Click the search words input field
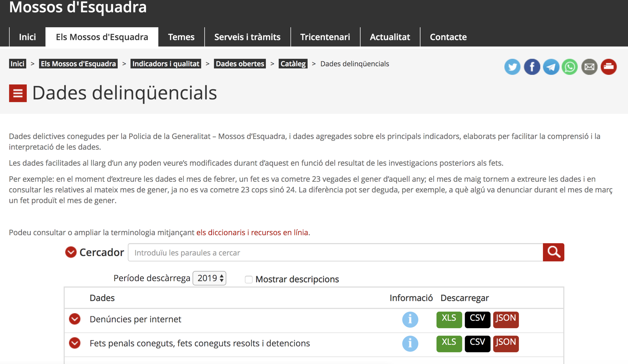Viewport: 628px width, 364px height. click(x=335, y=253)
